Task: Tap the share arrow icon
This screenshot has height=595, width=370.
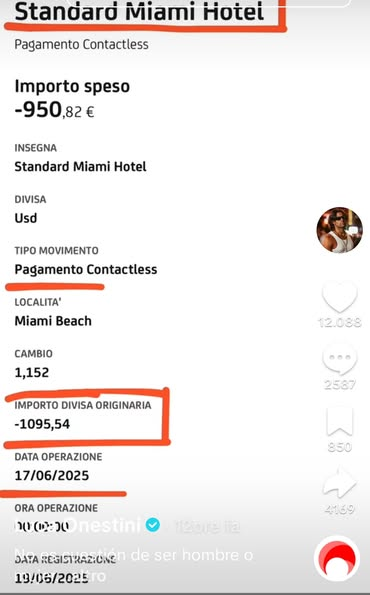Action: [x=339, y=483]
